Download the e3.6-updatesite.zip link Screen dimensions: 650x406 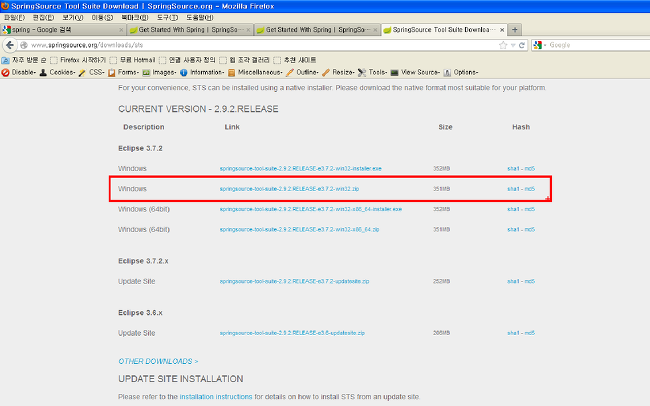point(292,333)
